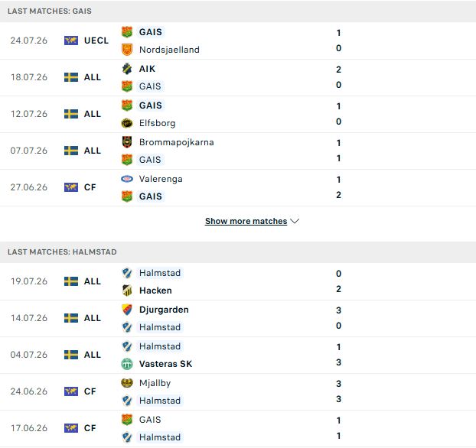Click the Mjallby club crest

click(127, 383)
